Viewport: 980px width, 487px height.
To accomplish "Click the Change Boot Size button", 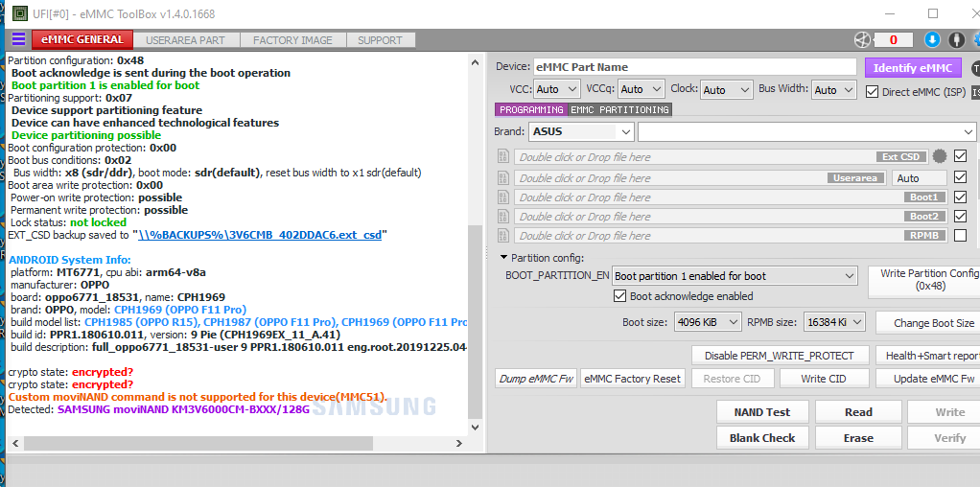I will 928,322.
